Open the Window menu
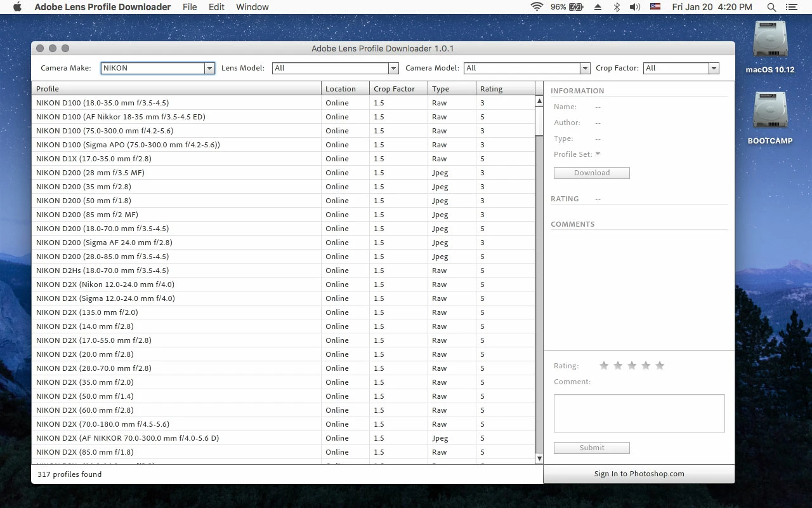Image resolution: width=812 pixels, height=508 pixels. pyautogui.click(x=252, y=7)
